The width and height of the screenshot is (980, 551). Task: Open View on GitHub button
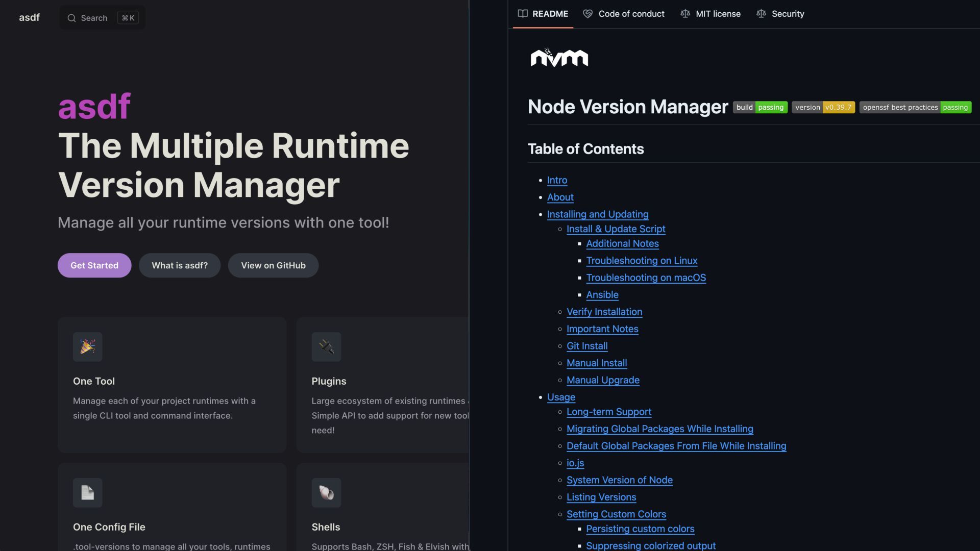273,265
